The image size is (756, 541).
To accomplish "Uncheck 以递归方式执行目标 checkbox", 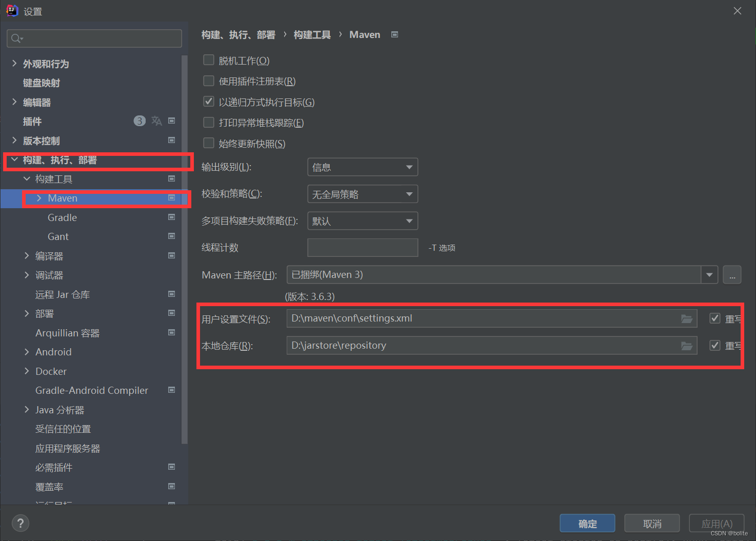I will (x=209, y=102).
